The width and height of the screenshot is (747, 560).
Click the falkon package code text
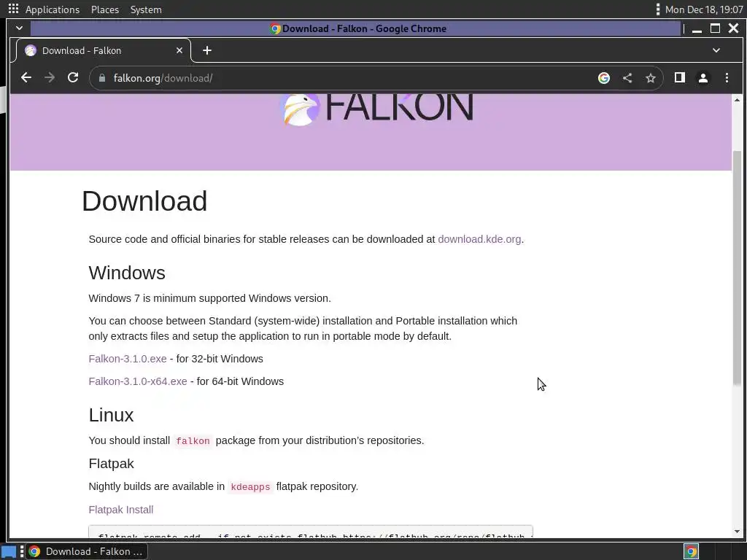[193, 441]
